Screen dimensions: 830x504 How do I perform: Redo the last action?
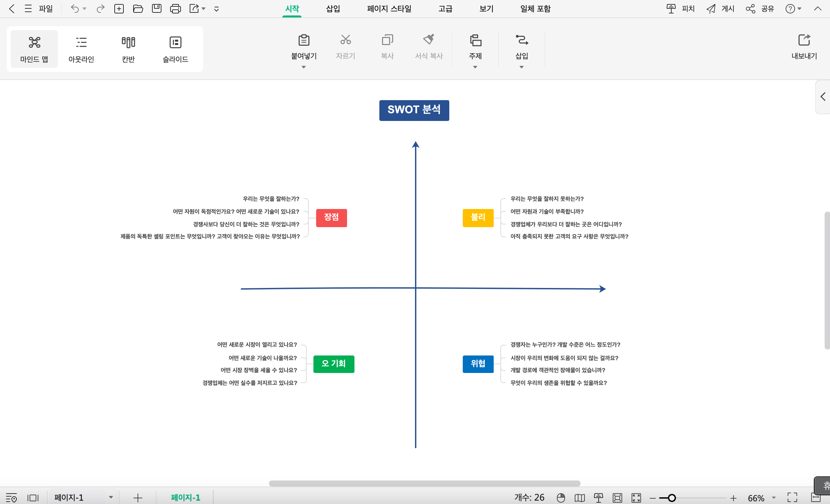[100, 9]
